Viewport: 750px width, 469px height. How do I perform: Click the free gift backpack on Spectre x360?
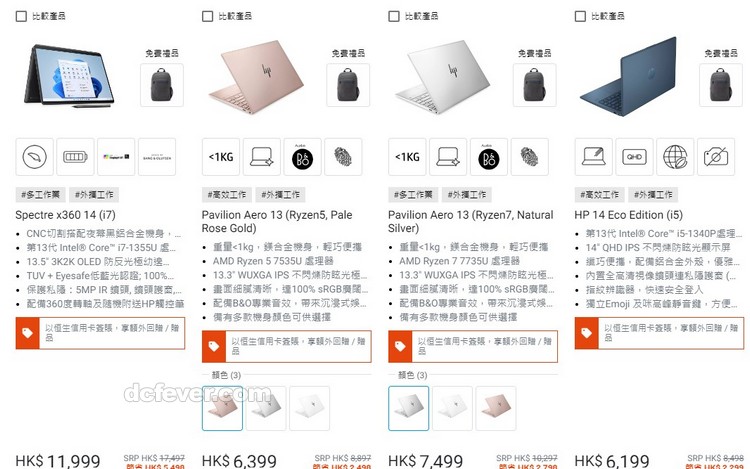[x=162, y=85]
